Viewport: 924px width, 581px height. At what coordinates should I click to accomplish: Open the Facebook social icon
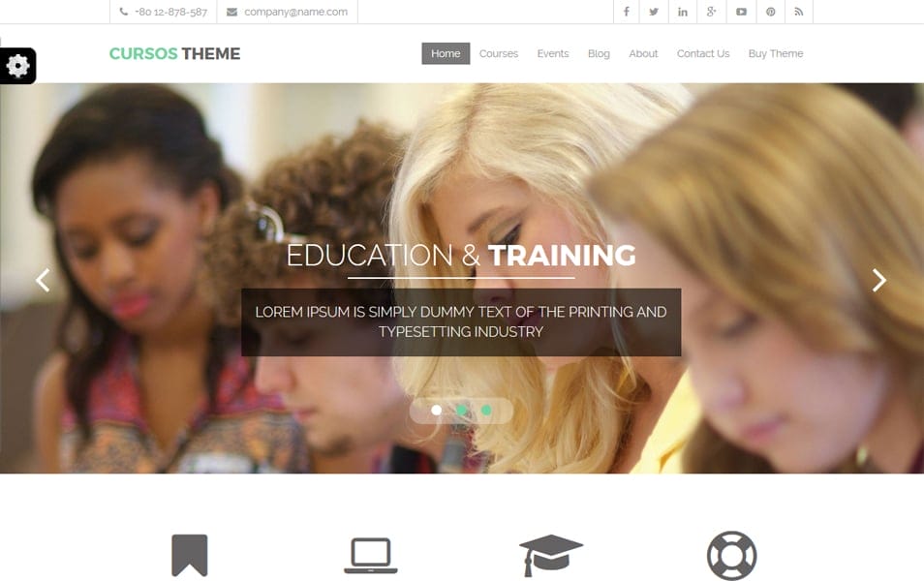pos(627,12)
